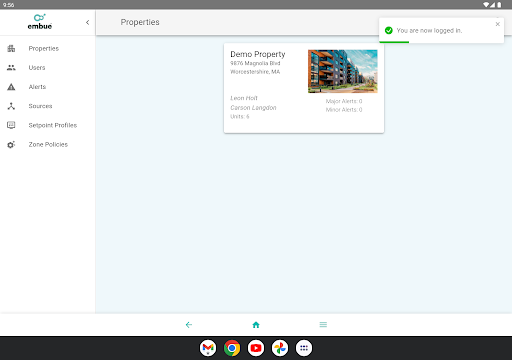The width and height of the screenshot is (512, 360).
Task: Click the Users people icon
Action: [x=11, y=68]
